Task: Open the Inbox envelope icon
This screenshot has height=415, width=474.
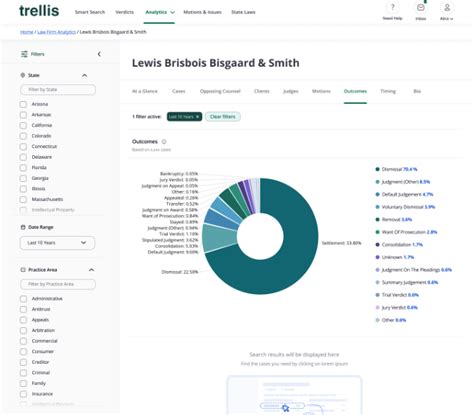Action: [x=421, y=7]
